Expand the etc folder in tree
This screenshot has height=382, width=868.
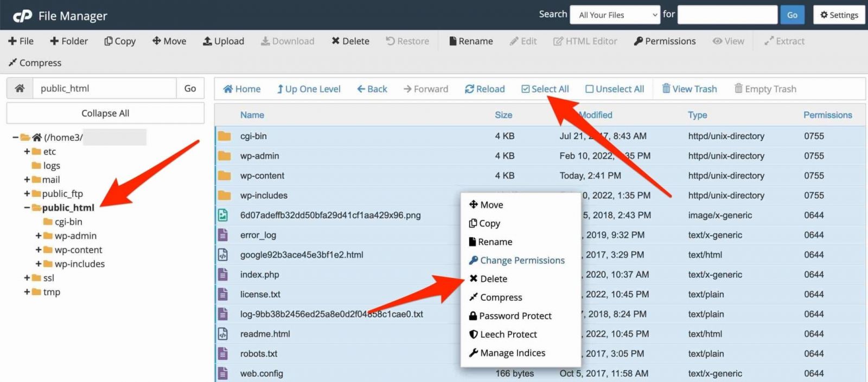tap(27, 152)
